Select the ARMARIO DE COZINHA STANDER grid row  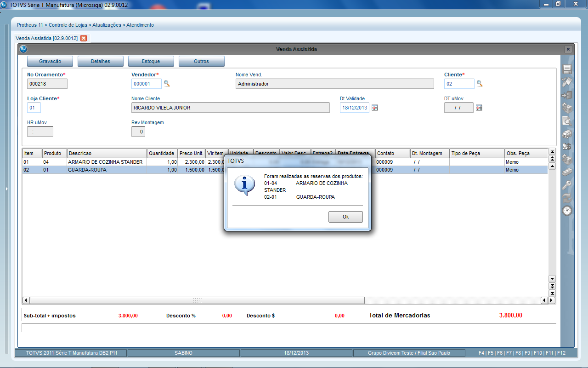point(285,162)
